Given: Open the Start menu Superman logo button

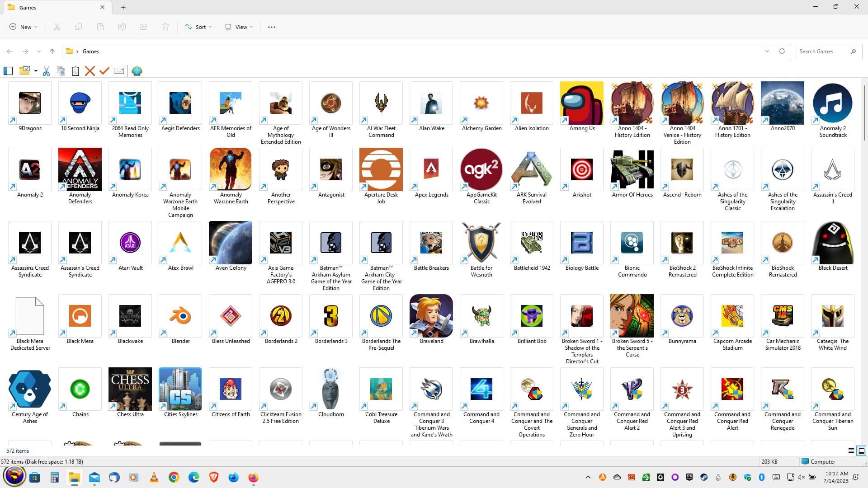Looking at the screenshot, I should tap(14, 477).
